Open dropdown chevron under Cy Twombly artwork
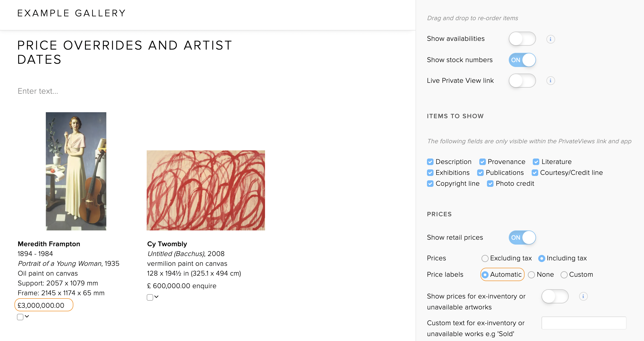644x341 pixels. (157, 297)
